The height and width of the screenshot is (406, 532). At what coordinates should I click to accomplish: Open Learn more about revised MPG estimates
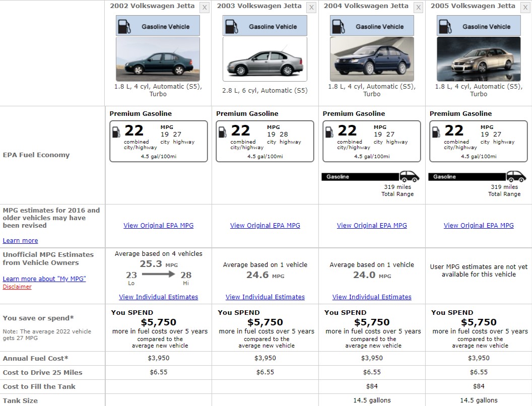coord(20,240)
